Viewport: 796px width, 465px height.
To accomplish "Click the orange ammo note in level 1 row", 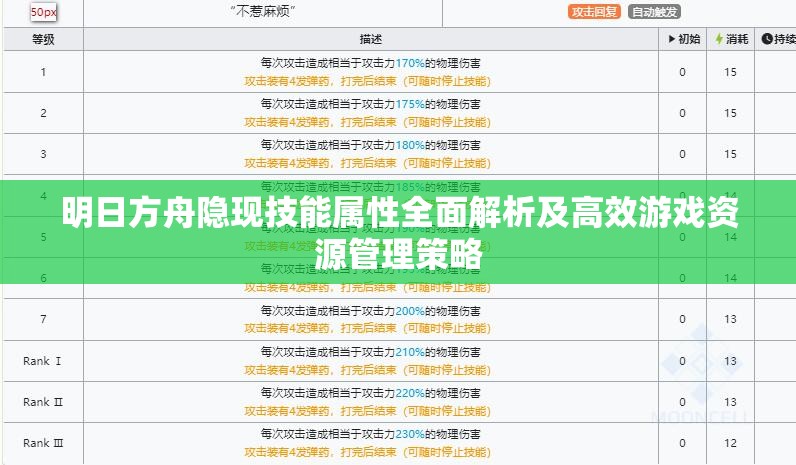I will pos(368,81).
